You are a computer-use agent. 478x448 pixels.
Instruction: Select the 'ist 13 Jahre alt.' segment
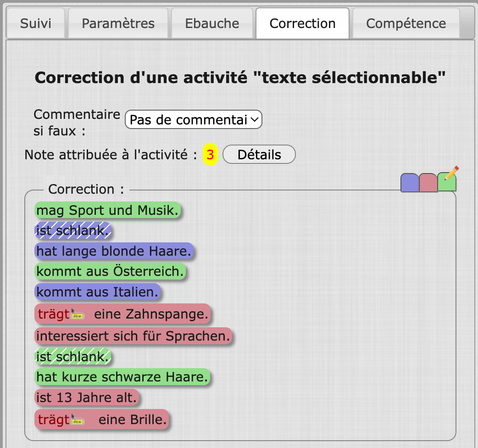click(87, 398)
